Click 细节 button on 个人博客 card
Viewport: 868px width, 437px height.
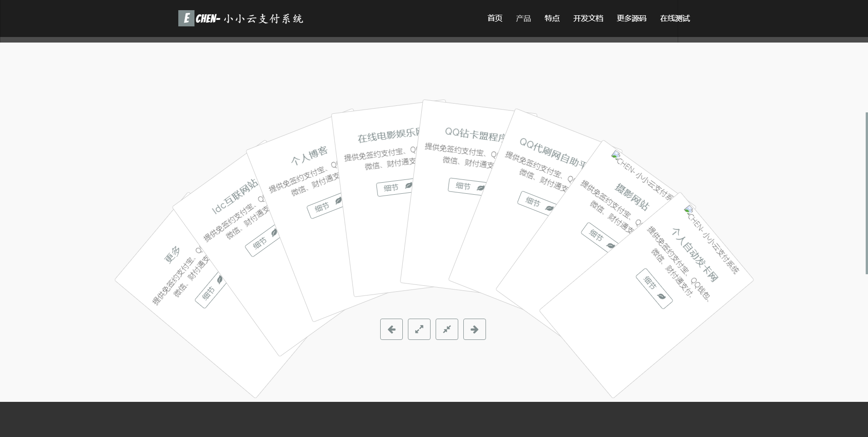tap(326, 206)
